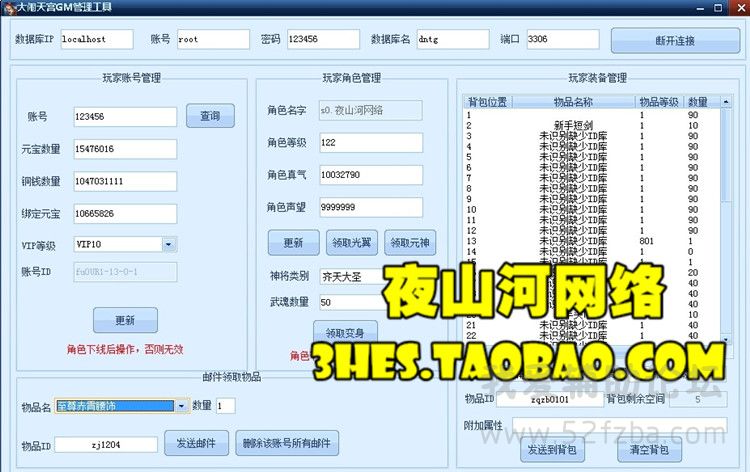Open the 神将类别 combo box showing 齐天大圣
Screen dimensions: 750x472
coord(354,276)
